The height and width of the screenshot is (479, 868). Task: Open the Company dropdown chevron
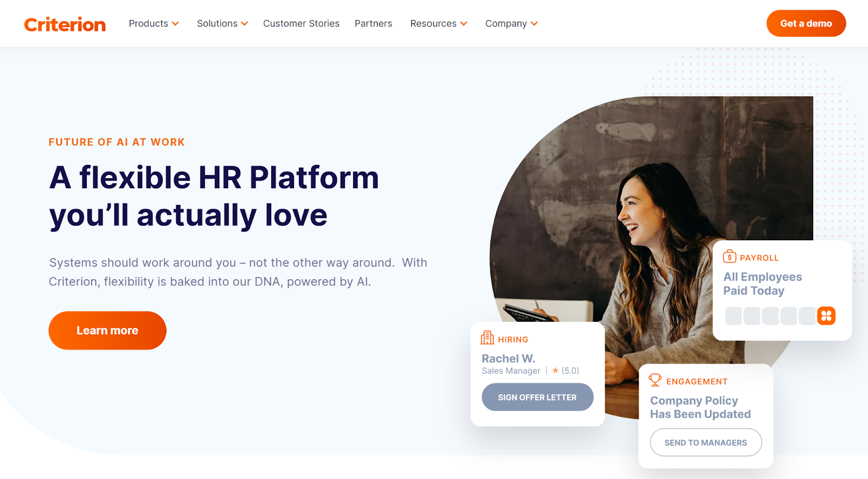[534, 24]
